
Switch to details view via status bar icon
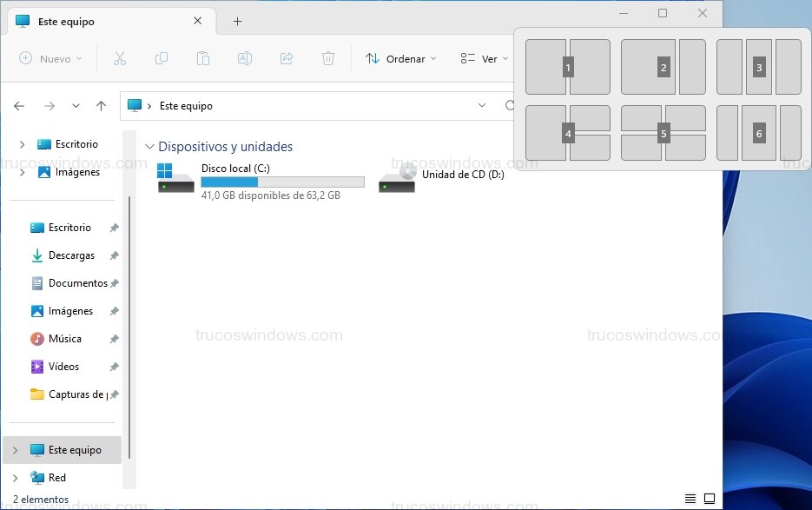tap(689, 498)
